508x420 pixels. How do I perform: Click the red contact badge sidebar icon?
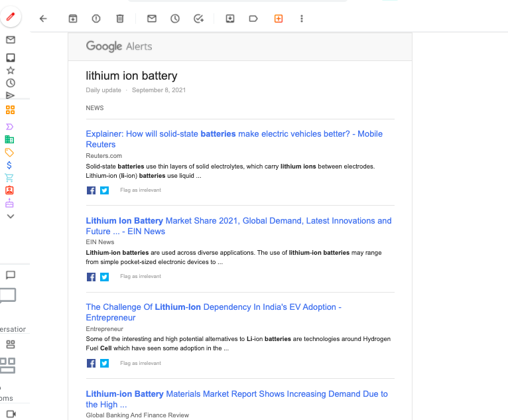[x=9, y=190]
